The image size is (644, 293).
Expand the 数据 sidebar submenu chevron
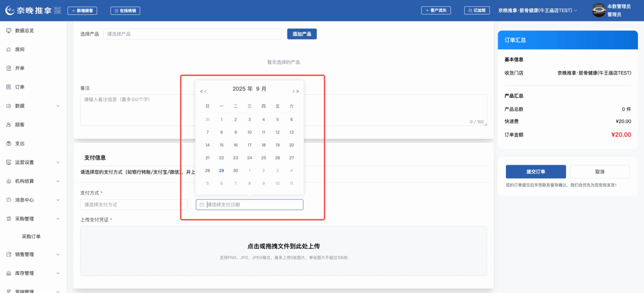tap(58, 106)
